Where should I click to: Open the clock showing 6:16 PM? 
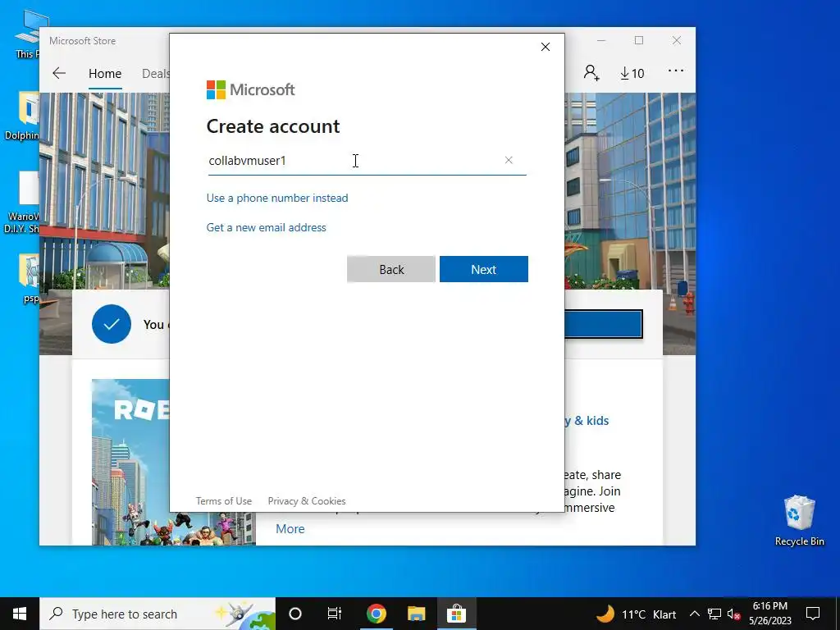[770, 614]
